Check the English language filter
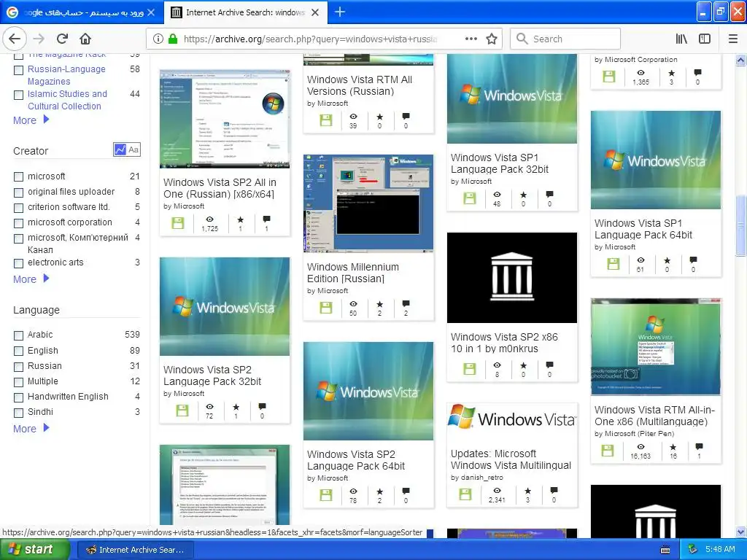 [x=18, y=351]
